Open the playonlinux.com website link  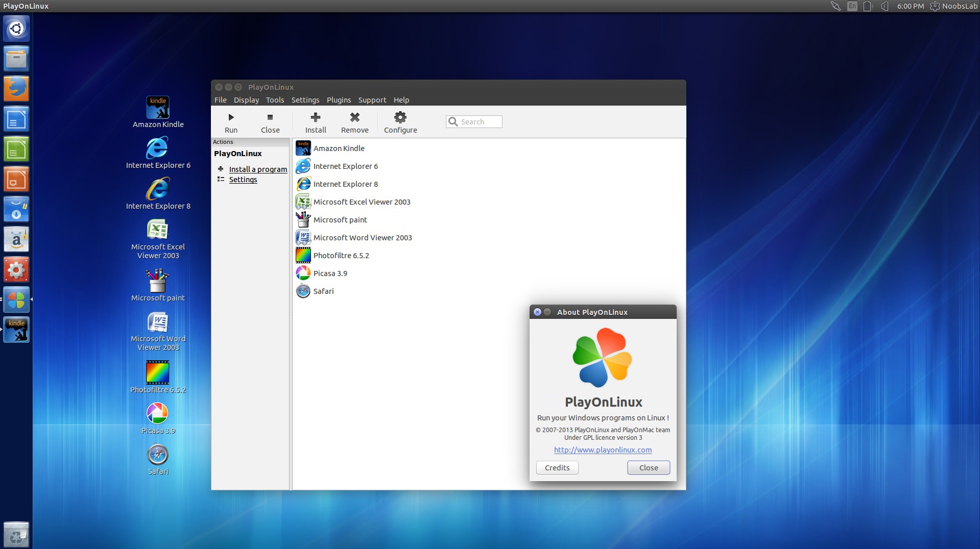pyautogui.click(x=603, y=450)
